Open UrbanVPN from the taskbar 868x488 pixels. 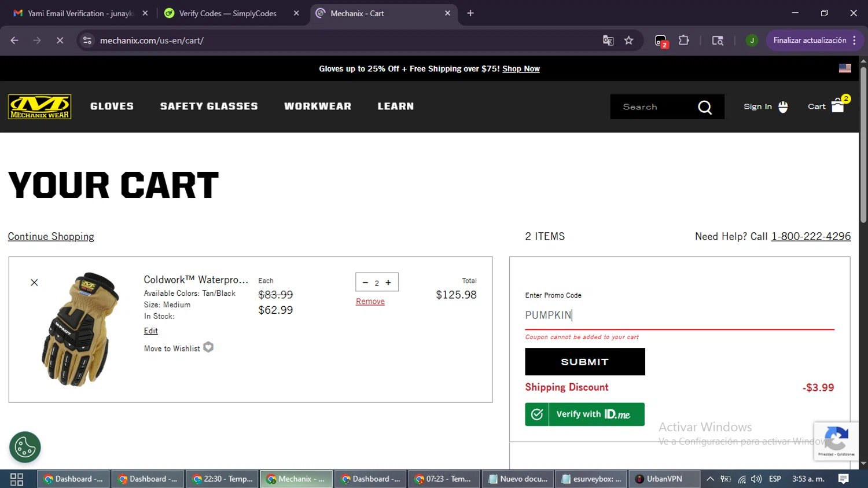[x=664, y=479]
